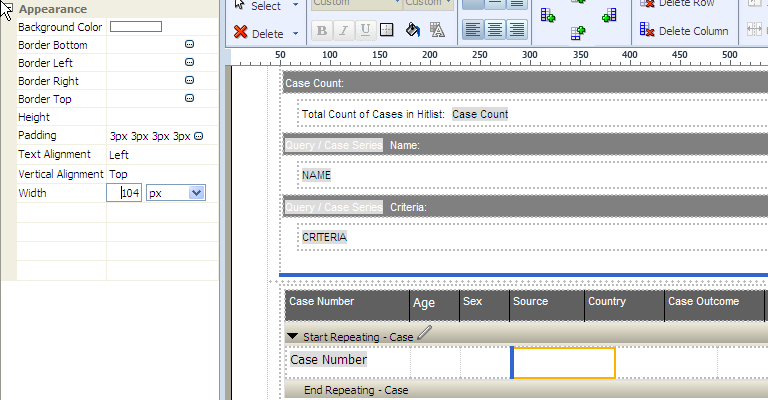Insert row below icon
The height and width of the screenshot is (400, 768).
click(578, 33)
